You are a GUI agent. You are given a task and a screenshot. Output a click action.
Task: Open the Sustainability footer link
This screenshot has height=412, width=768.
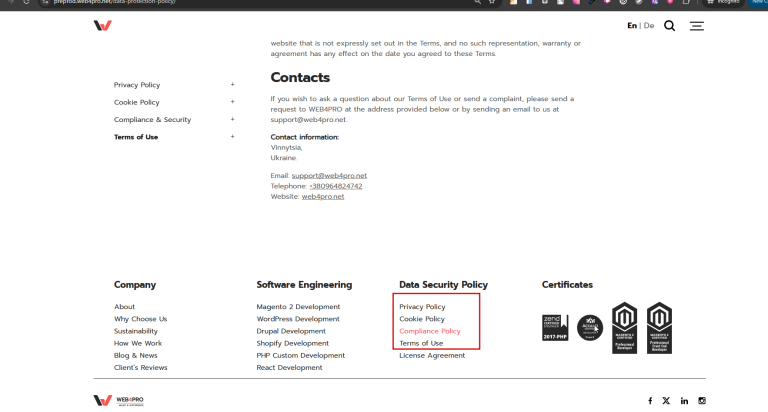pyautogui.click(x=136, y=331)
